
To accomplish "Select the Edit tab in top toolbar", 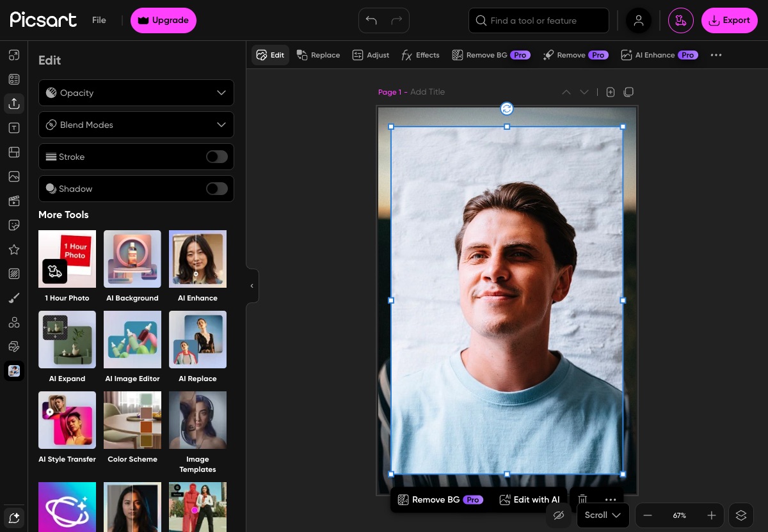I will click(x=270, y=55).
